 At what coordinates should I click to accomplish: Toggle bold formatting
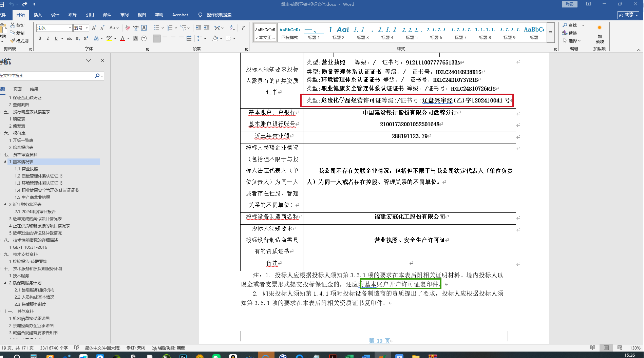point(40,38)
